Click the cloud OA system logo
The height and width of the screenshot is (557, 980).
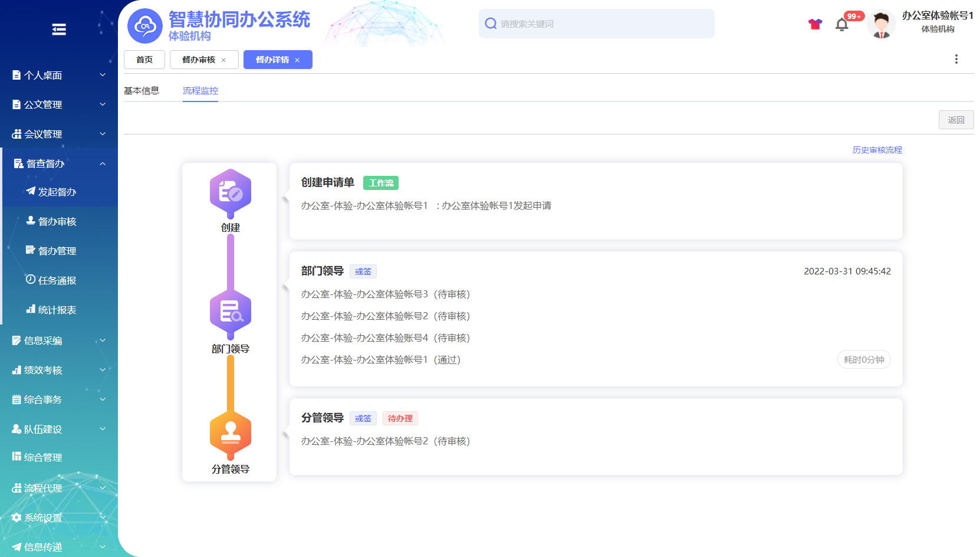pyautogui.click(x=145, y=26)
